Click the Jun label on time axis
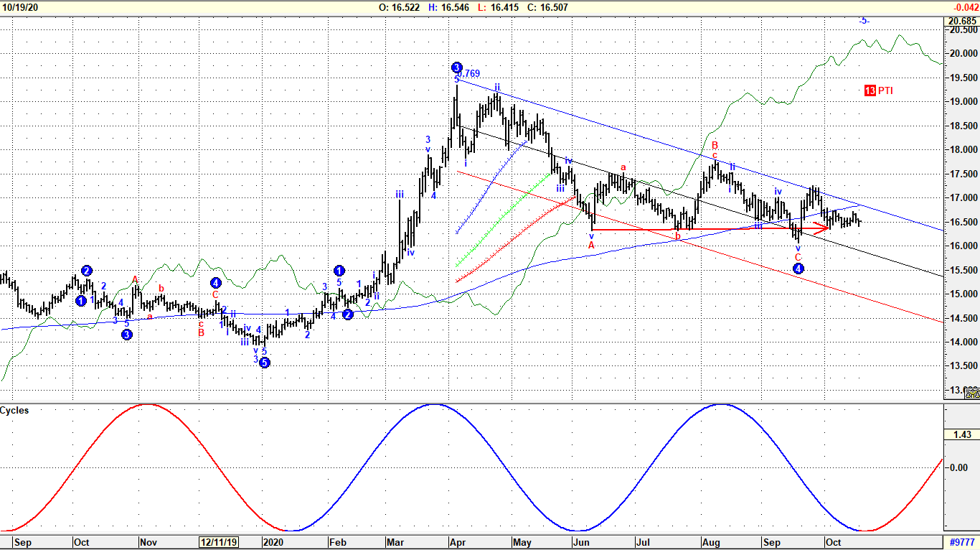The height and width of the screenshot is (550, 980). click(582, 543)
